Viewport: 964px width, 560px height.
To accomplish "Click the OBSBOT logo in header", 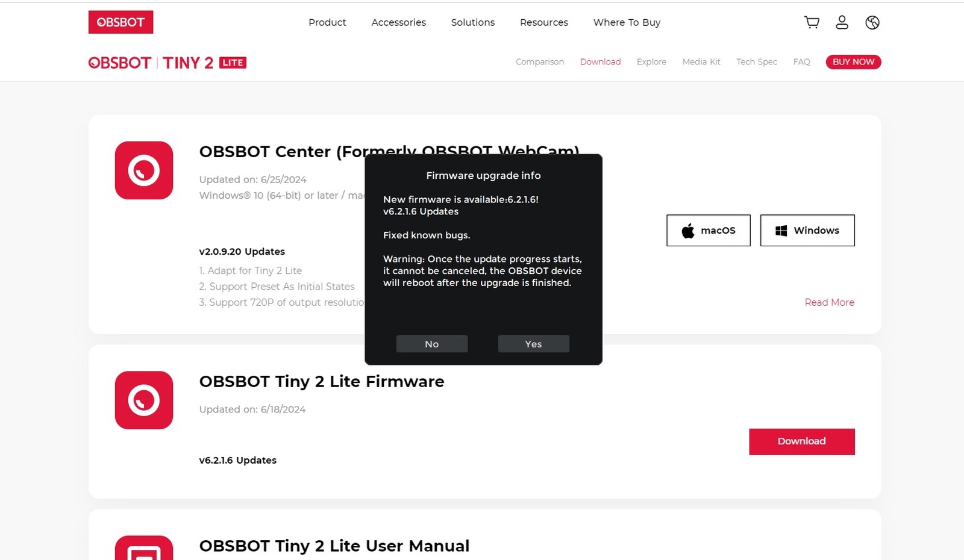I will [x=120, y=22].
